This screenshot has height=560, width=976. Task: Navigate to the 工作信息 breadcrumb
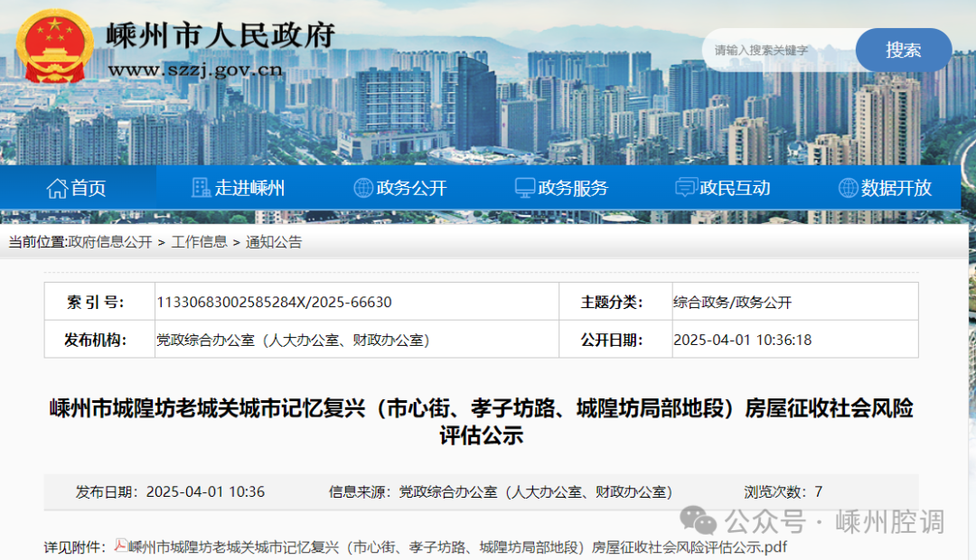pos(199,242)
